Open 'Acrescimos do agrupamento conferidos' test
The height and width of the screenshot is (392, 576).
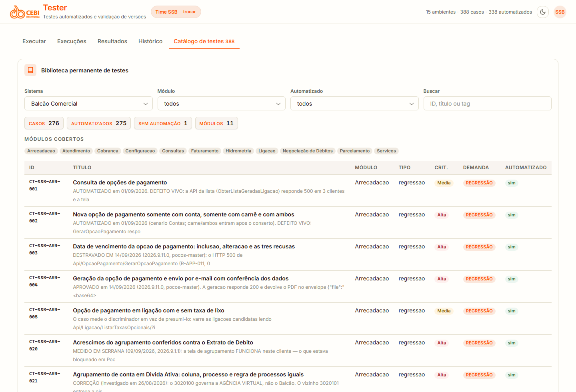[x=163, y=342]
